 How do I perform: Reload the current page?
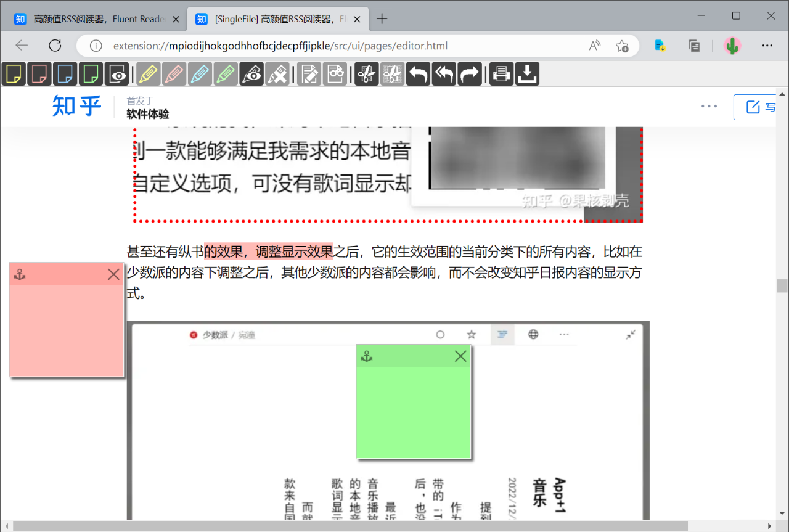pyautogui.click(x=55, y=46)
